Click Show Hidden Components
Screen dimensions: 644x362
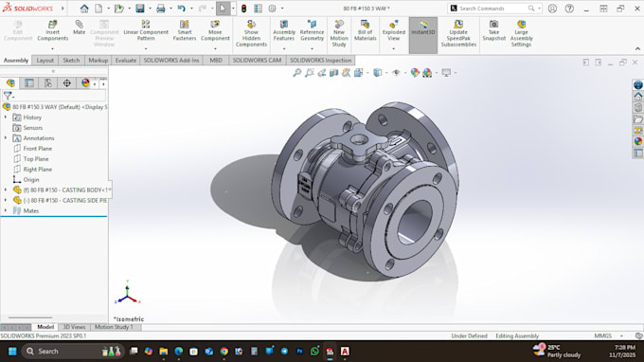click(x=251, y=34)
